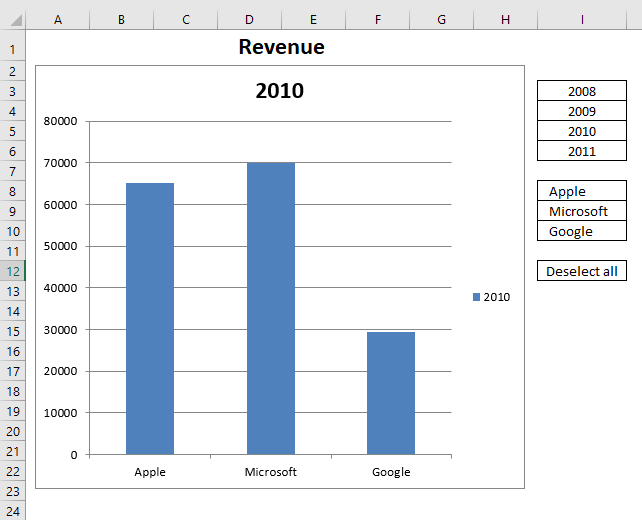Select column H header
This screenshot has height=520, width=642.
[x=505, y=20]
